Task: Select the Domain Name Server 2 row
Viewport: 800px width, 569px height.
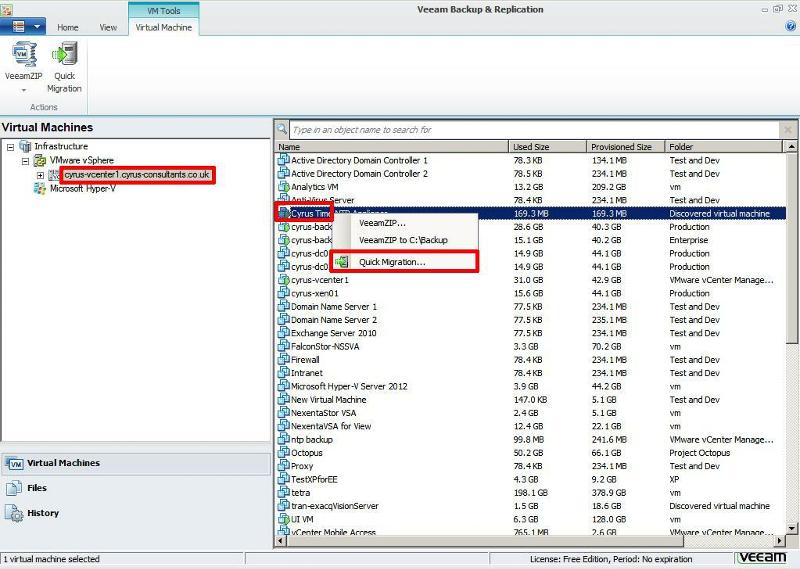Action: click(531, 320)
